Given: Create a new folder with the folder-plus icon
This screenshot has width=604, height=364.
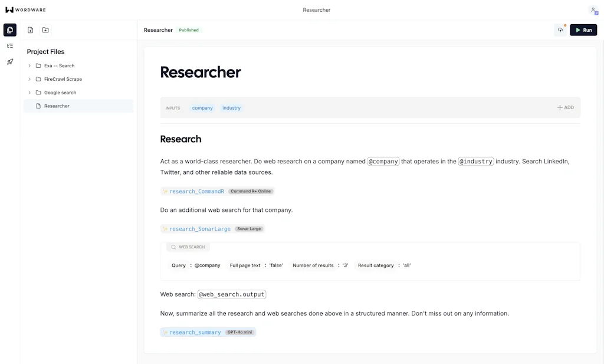Looking at the screenshot, I should pos(45,29).
